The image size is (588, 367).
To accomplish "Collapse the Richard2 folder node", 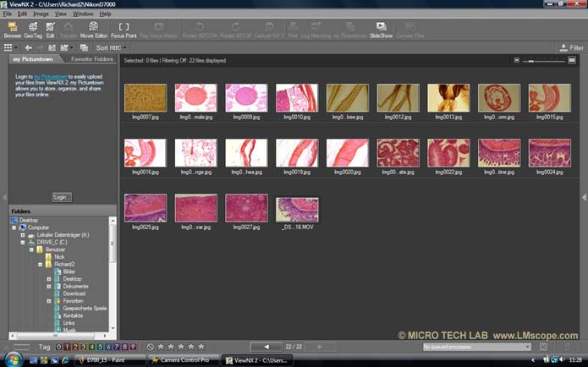I will 40,265.
